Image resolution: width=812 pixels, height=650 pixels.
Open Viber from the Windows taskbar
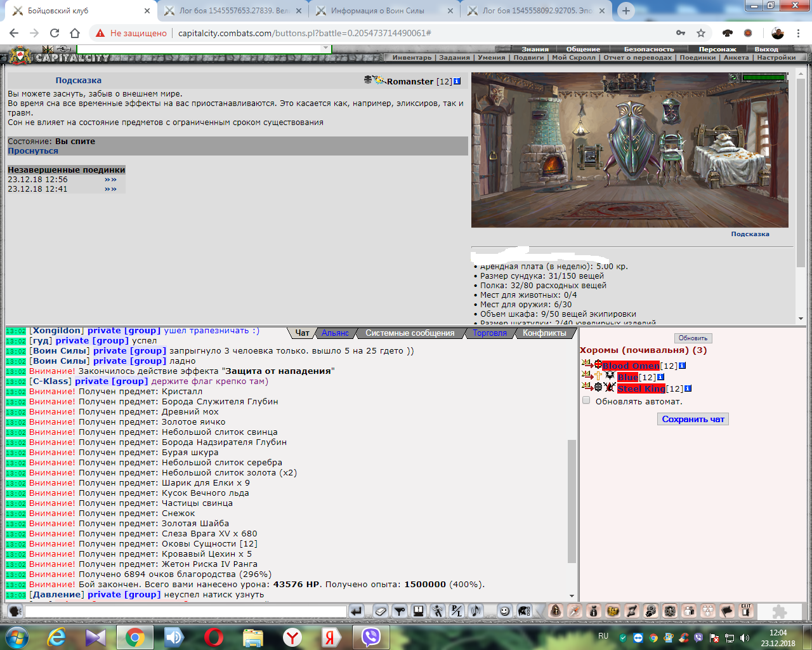tap(370, 637)
